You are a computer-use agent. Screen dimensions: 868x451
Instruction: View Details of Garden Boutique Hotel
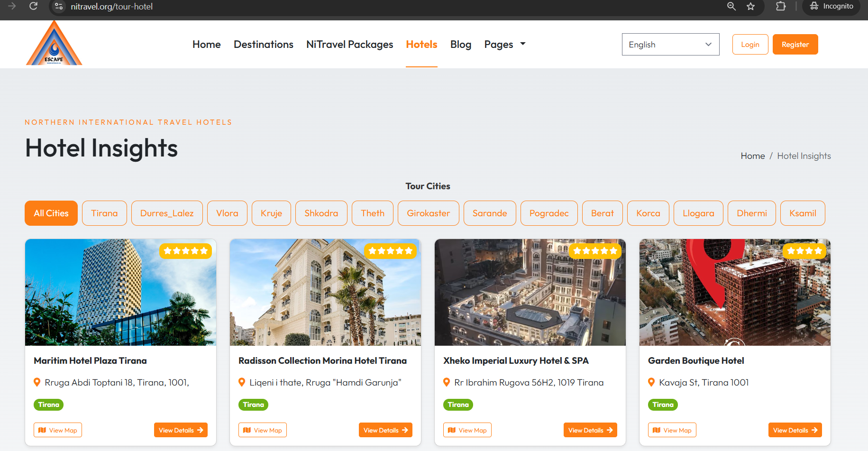tap(795, 430)
